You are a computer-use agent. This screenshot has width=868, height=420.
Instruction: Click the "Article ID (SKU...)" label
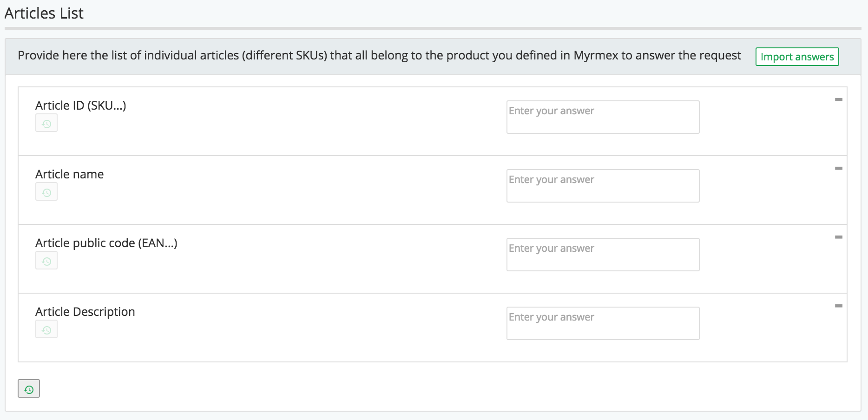(81, 105)
